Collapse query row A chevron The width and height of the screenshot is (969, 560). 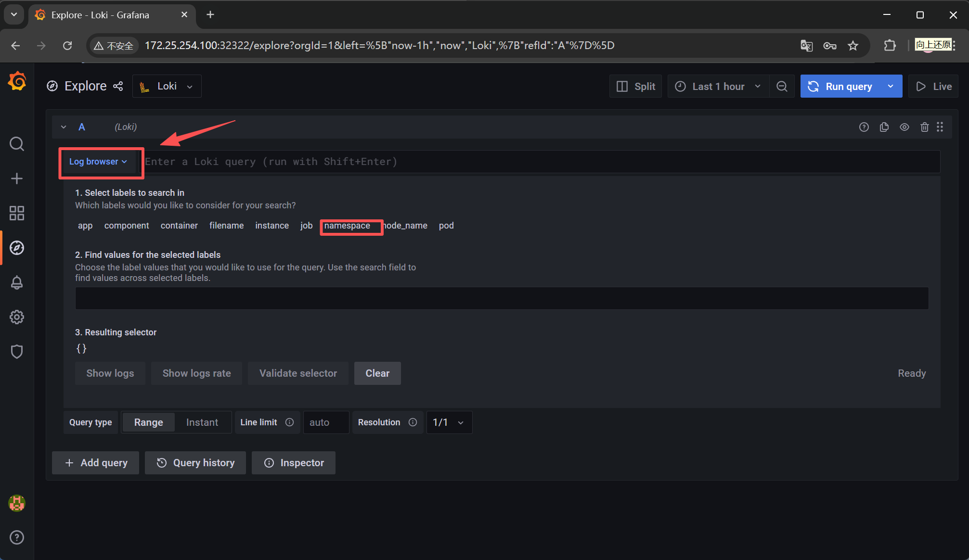tap(64, 127)
